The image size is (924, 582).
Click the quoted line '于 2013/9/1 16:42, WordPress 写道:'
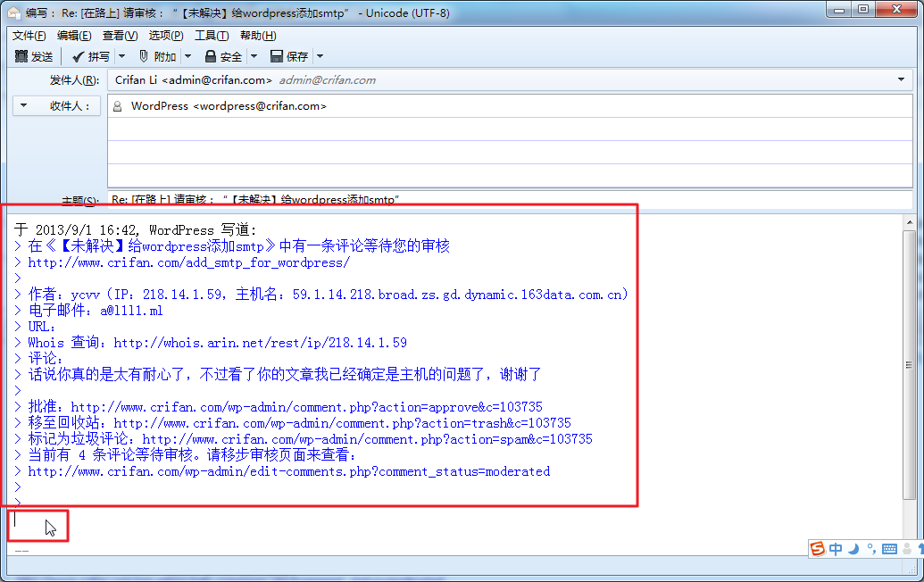135,230
